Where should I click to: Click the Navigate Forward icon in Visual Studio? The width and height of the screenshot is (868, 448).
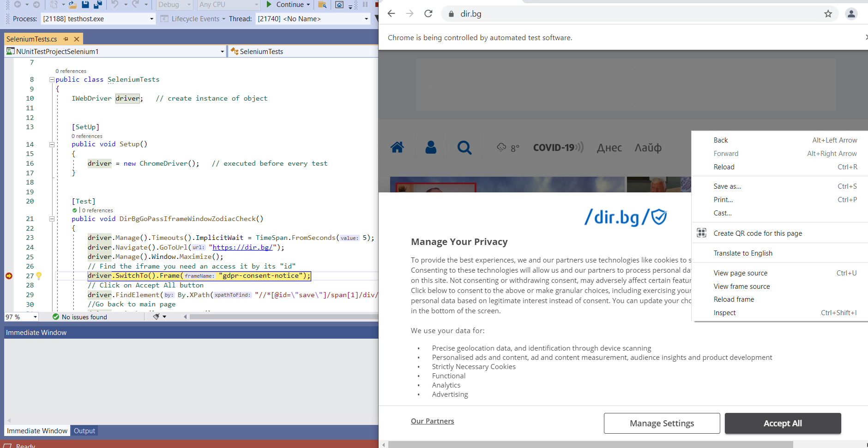36,4
